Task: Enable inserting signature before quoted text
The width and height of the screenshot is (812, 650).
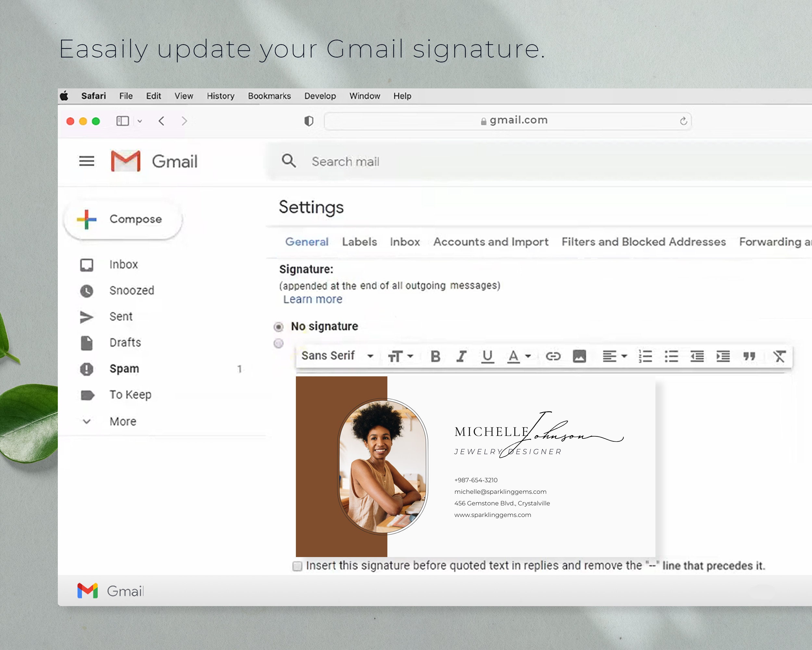Action: (297, 566)
